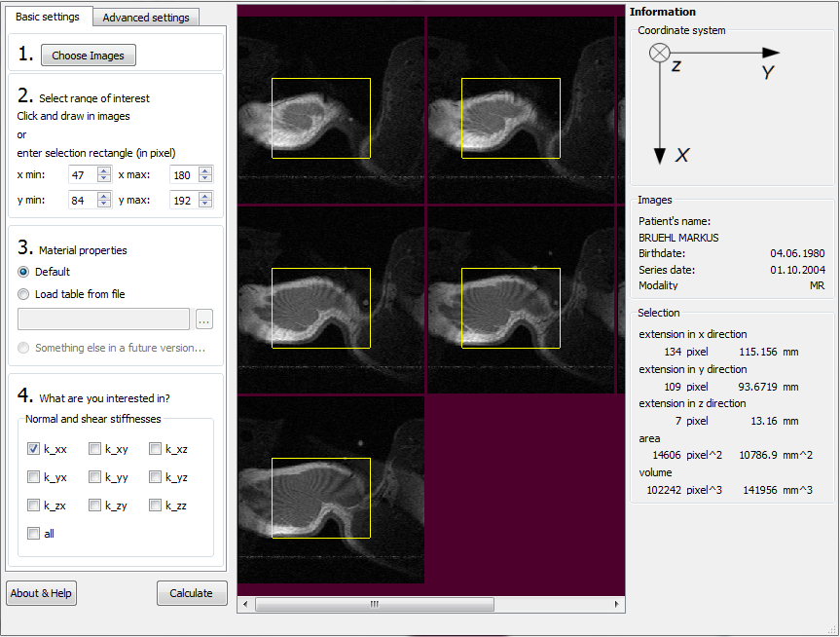This screenshot has height=637, width=840.
Task: Uncheck the k_xx stiffness checkbox
Action: 34,449
